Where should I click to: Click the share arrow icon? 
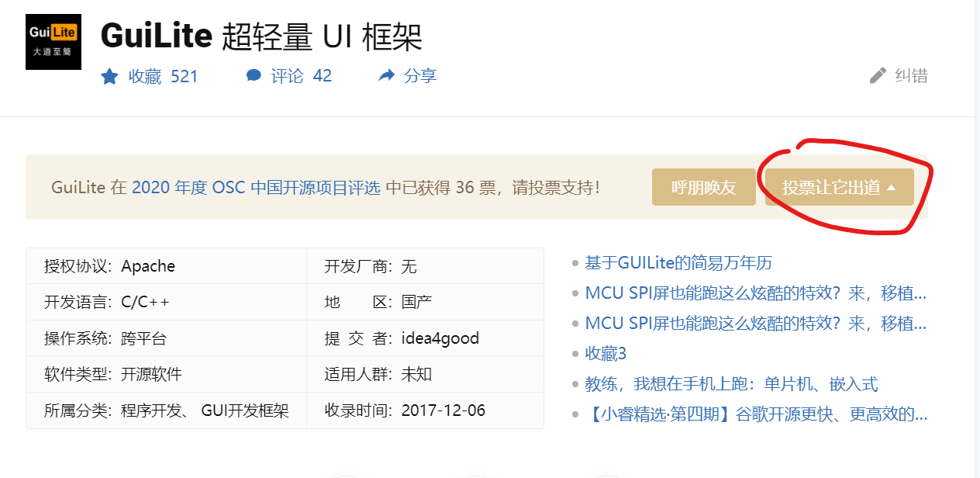tap(387, 75)
